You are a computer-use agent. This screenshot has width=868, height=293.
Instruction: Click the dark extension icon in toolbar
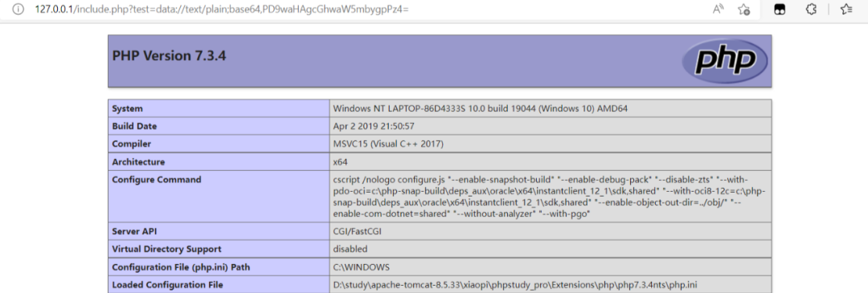click(780, 10)
